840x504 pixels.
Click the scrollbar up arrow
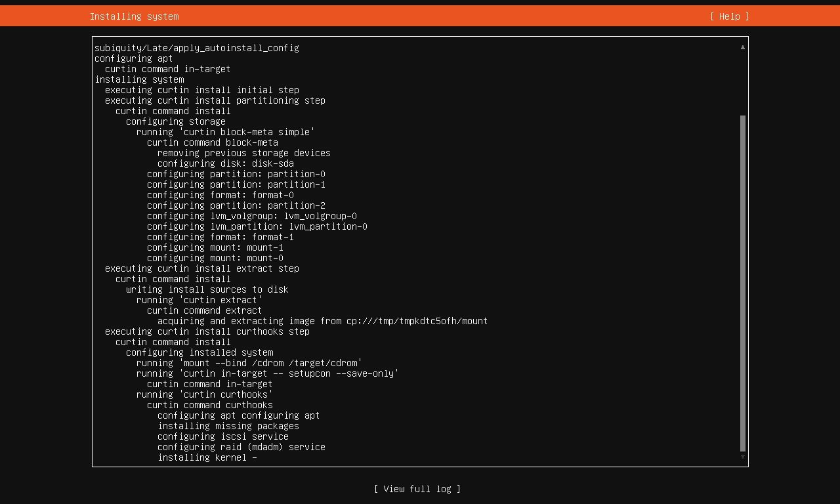point(742,47)
